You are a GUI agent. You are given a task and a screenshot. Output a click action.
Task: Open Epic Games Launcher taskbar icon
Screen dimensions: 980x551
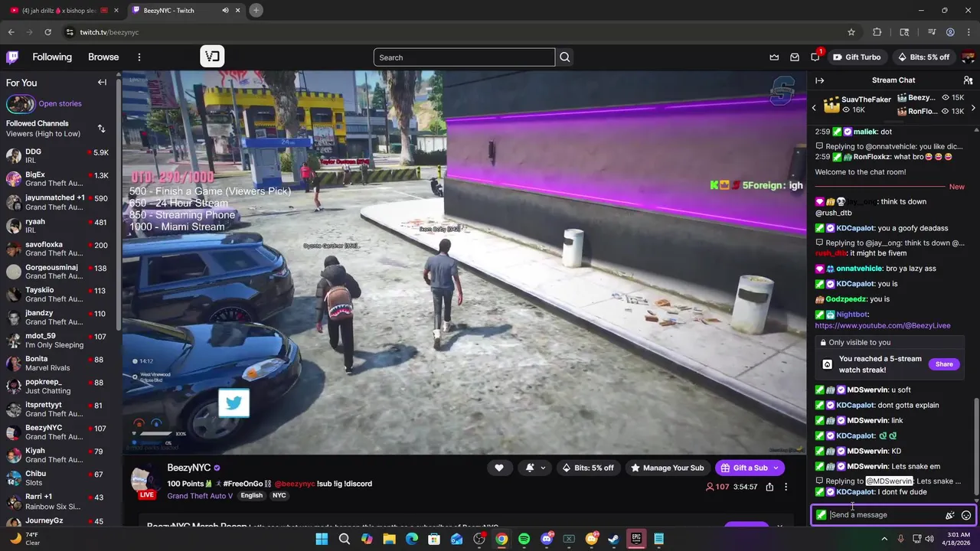(x=636, y=539)
